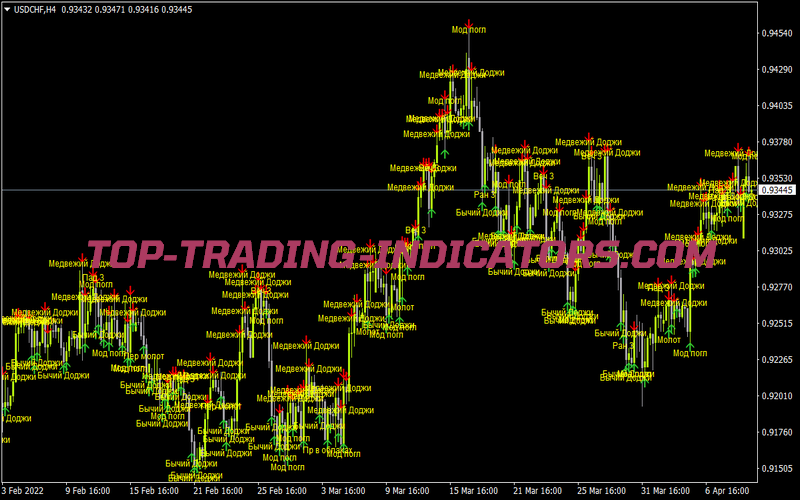Click the 15 Mar 16:00 time label

[473, 491]
